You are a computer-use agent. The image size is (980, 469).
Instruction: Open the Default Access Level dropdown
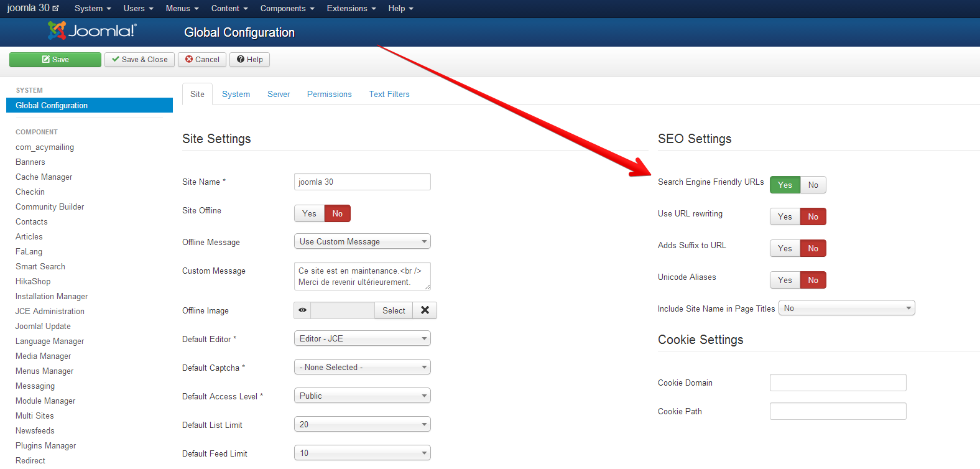[x=363, y=396]
